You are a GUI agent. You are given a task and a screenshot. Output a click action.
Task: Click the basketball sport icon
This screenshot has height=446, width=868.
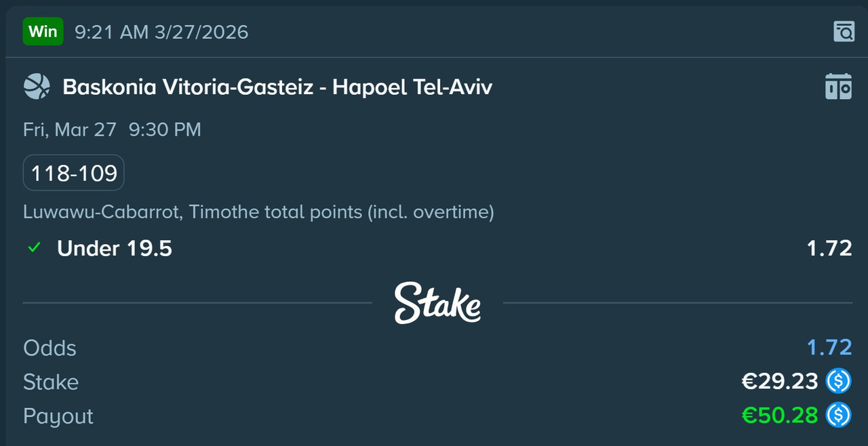point(37,87)
